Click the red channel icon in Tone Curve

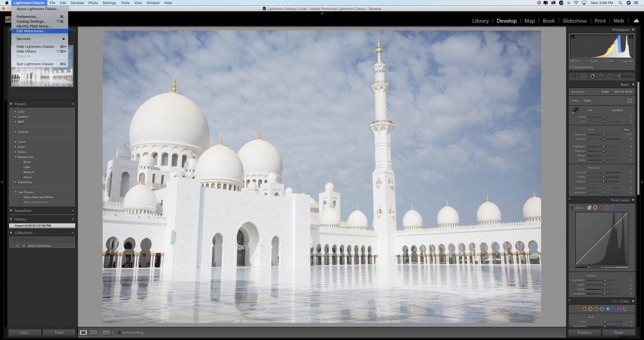600,208
